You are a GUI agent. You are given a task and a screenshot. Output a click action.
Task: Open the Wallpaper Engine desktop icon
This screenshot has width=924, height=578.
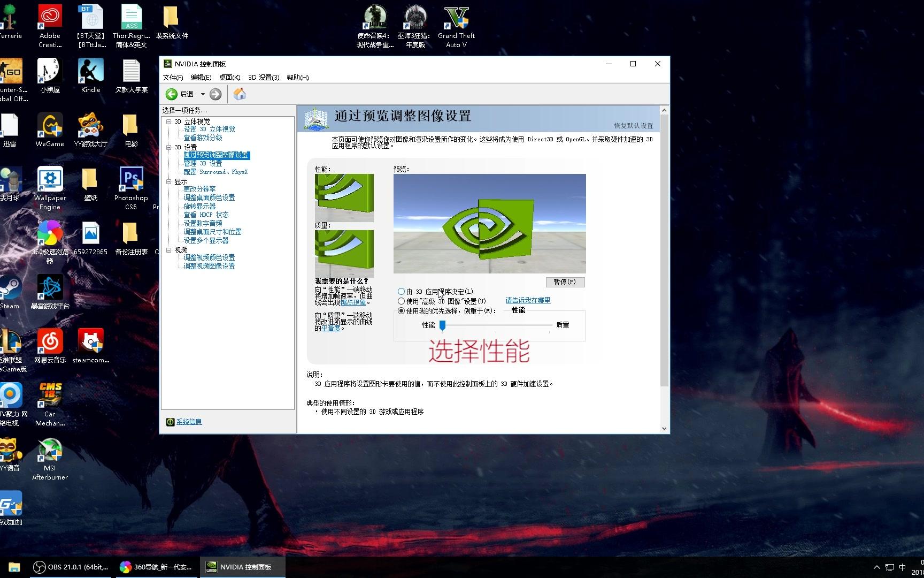click(x=50, y=188)
